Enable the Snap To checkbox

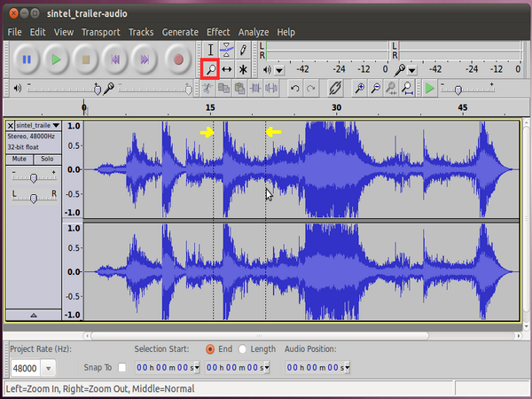pyautogui.click(x=122, y=367)
